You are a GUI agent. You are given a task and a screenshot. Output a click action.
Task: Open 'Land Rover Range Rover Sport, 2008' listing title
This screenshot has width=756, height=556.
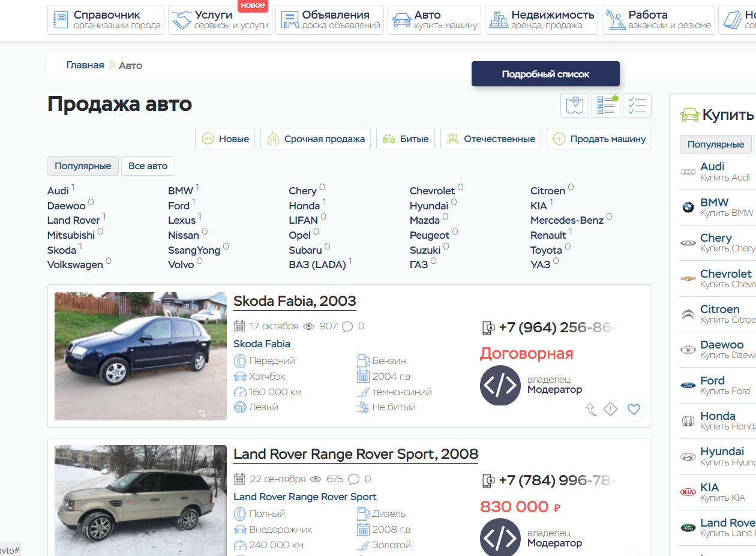pos(355,454)
